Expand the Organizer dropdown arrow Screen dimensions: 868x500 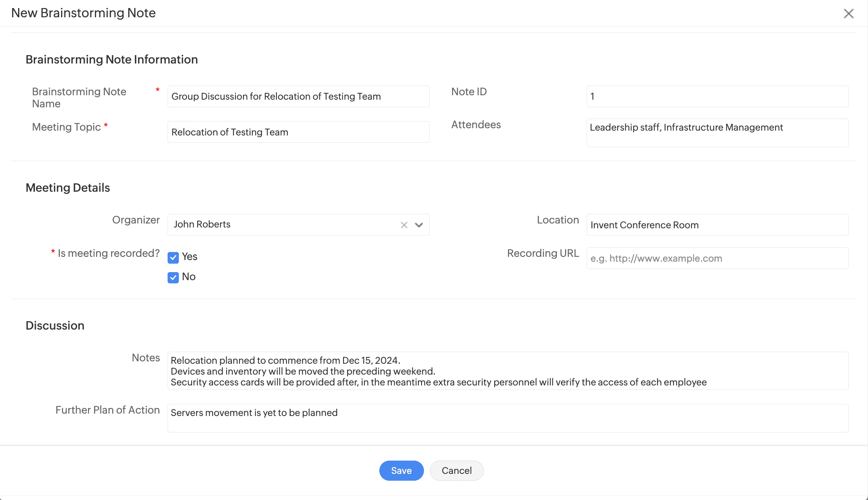419,225
